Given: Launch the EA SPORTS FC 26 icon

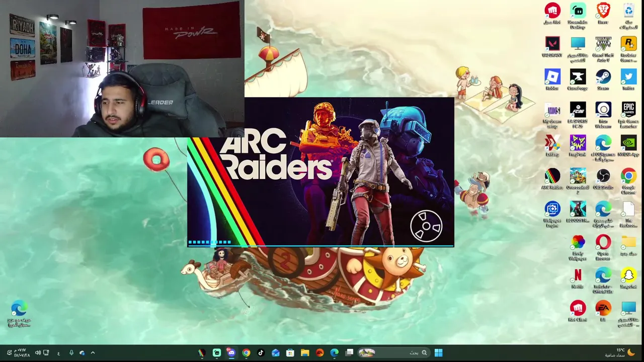Looking at the screenshot, I should (x=578, y=115).
